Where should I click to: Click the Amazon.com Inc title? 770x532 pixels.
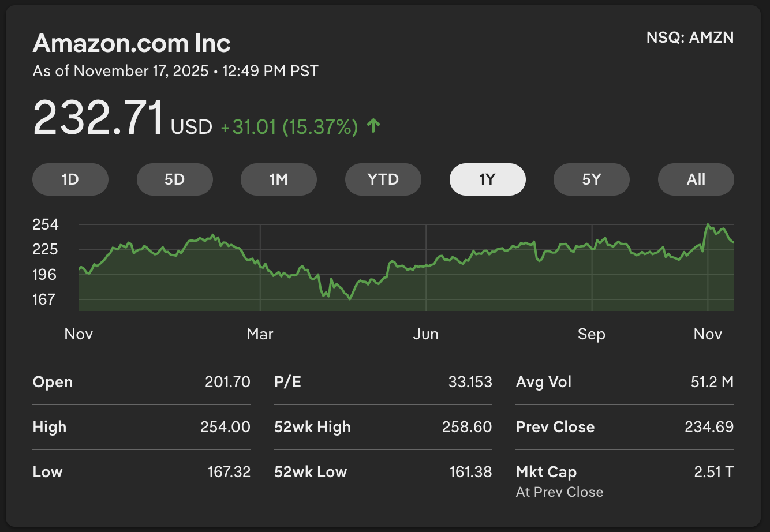(132, 43)
